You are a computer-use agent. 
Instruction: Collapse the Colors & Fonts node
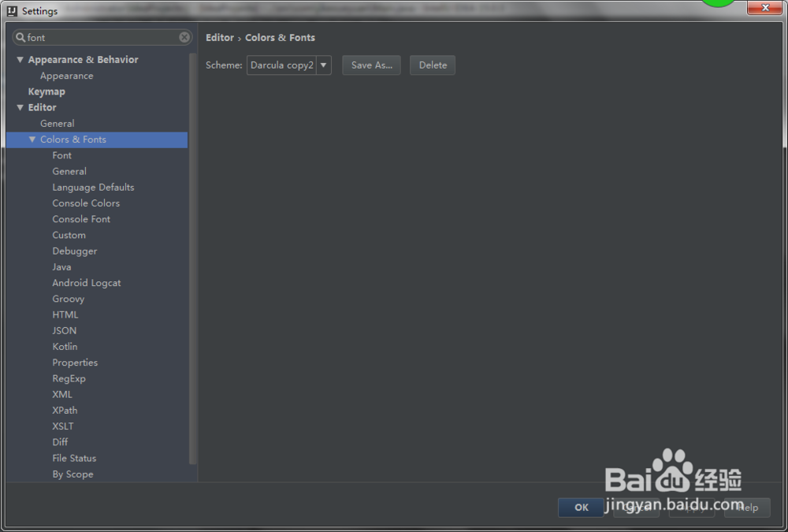(x=32, y=140)
